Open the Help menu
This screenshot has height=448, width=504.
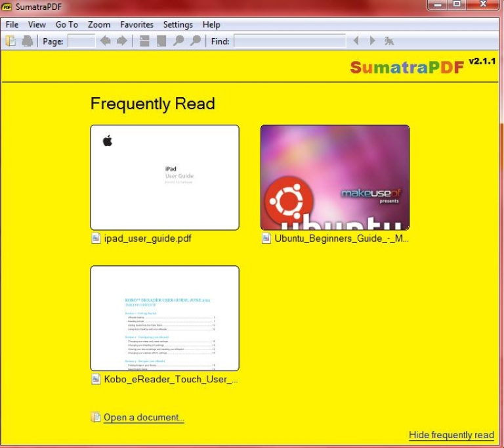(x=211, y=24)
